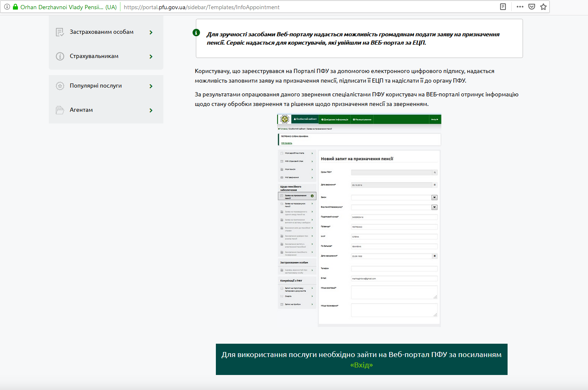Click the Страхувальникам info circle icon
This screenshot has height=390, width=588.
tap(60, 56)
